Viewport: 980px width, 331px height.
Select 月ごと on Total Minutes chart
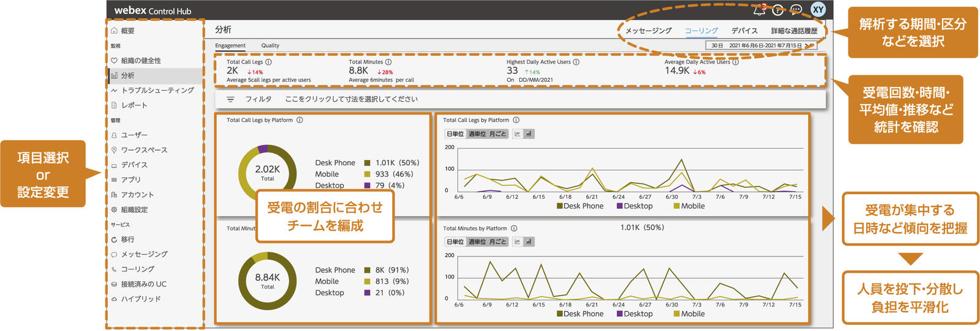click(x=497, y=242)
